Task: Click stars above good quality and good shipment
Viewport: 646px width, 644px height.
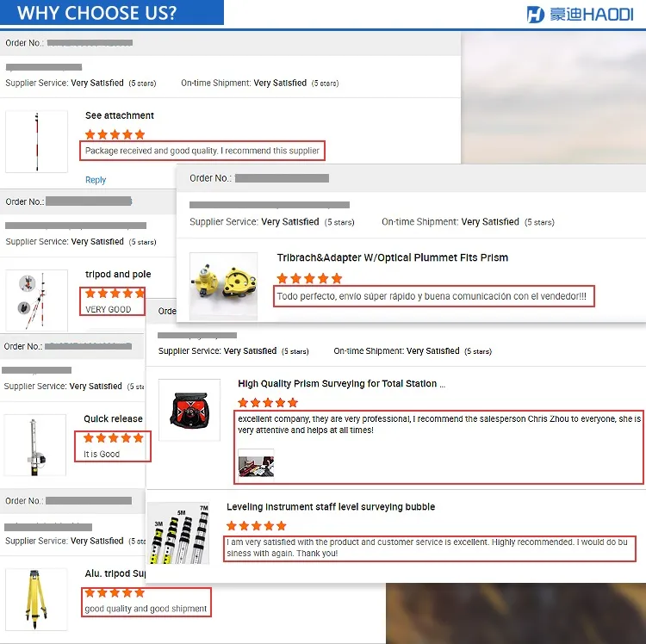Action: 115,592
